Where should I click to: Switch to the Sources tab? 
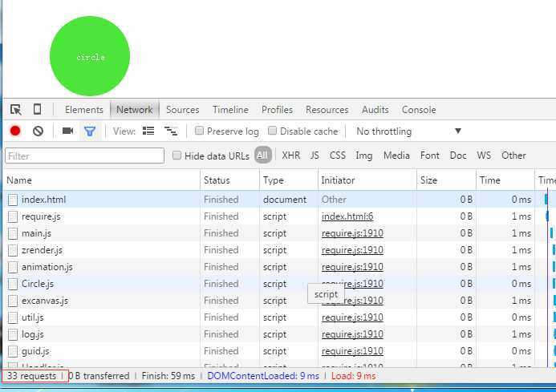coord(183,110)
